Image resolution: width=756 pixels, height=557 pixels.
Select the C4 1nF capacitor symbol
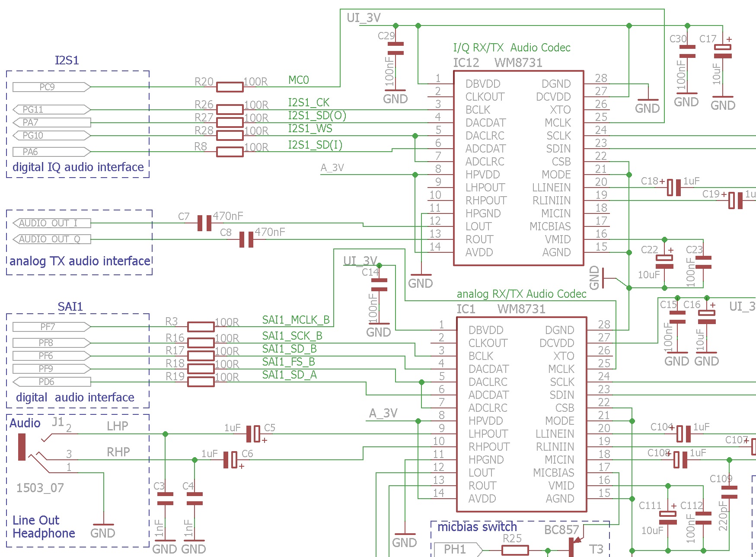[195, 499]
